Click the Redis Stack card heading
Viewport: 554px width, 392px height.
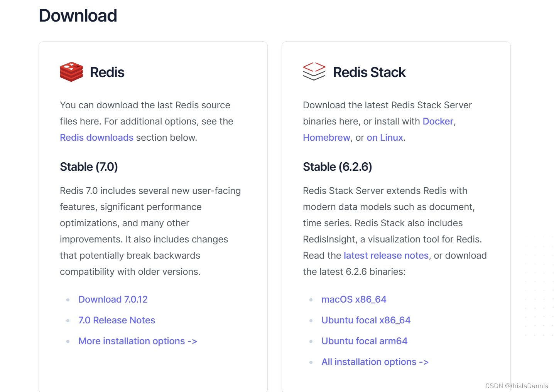pyautogui.click(x=369, y=72)
